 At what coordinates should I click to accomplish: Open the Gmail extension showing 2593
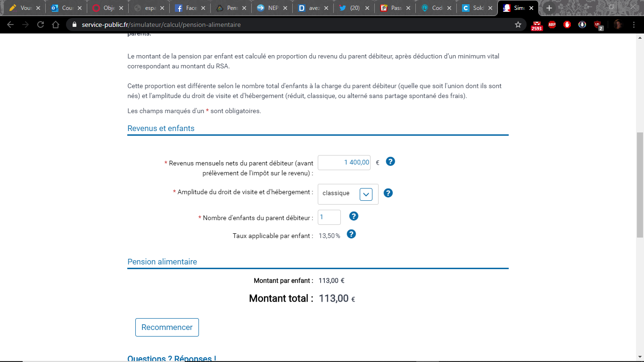[x=537, y=25]
